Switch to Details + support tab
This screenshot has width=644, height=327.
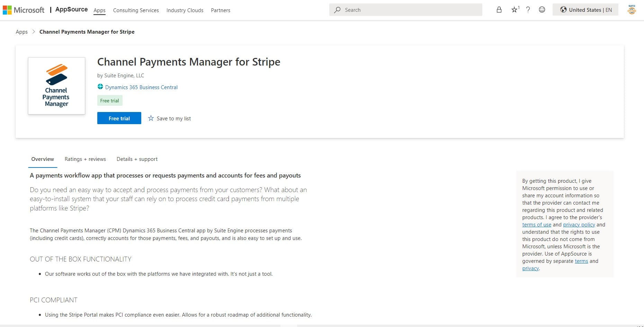point(137,159)
